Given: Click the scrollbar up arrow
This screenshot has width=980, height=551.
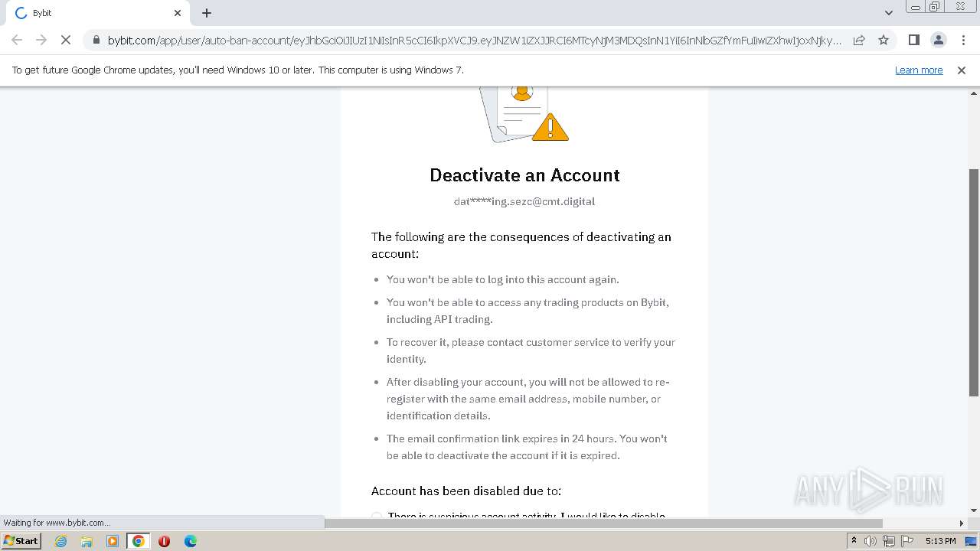Looking at the screenshot, I should [x=974, y=92].
